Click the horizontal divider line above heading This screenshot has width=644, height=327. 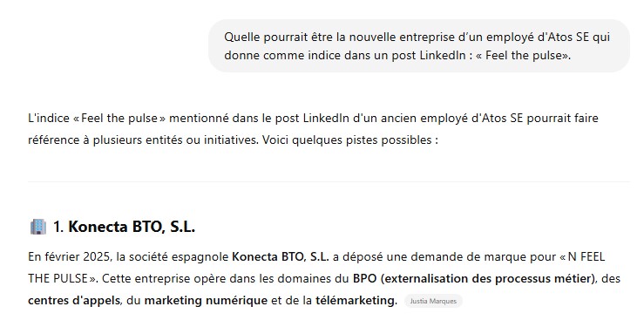point(329,181)
